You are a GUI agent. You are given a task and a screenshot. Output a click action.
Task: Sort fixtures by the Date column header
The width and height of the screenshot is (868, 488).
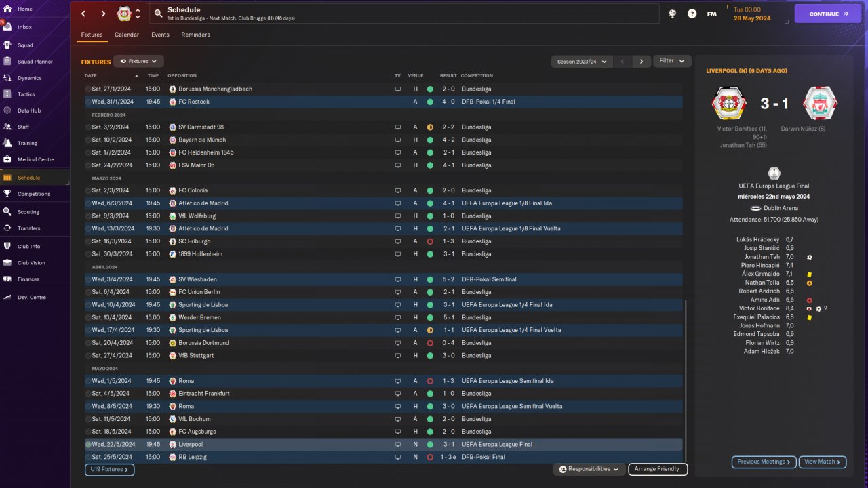click(x=91, y=75)
